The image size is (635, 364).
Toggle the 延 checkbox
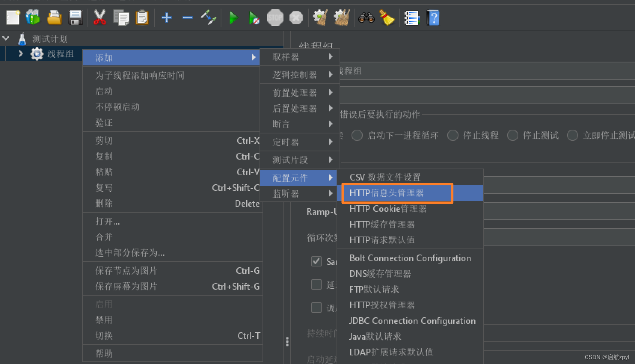(x=316, y=284)
